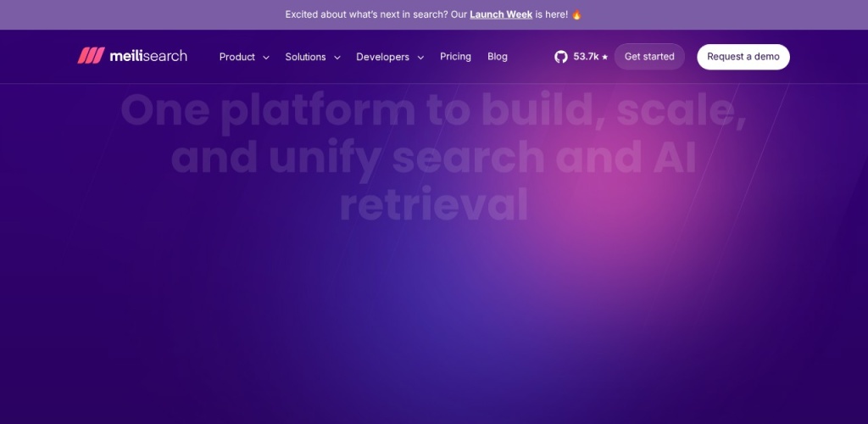
Task: Click the star icon after 53.7k
Action: [x=605, y=58]
